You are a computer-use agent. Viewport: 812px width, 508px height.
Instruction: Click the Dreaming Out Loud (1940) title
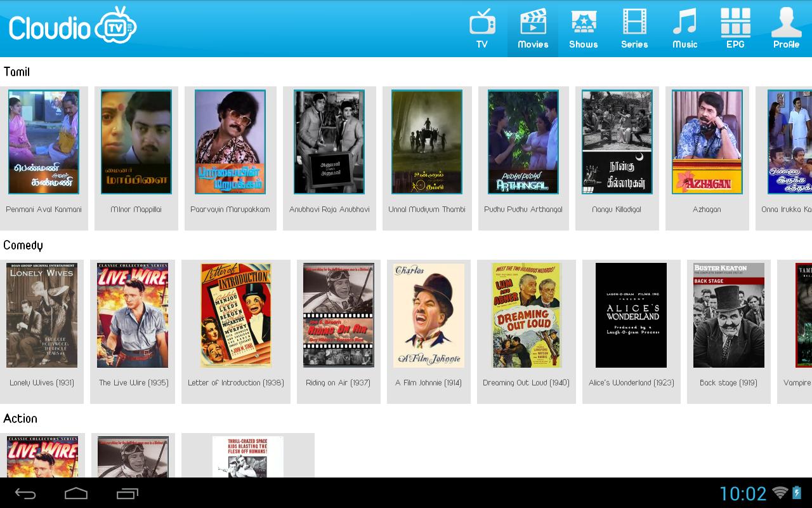pos(526,383)
